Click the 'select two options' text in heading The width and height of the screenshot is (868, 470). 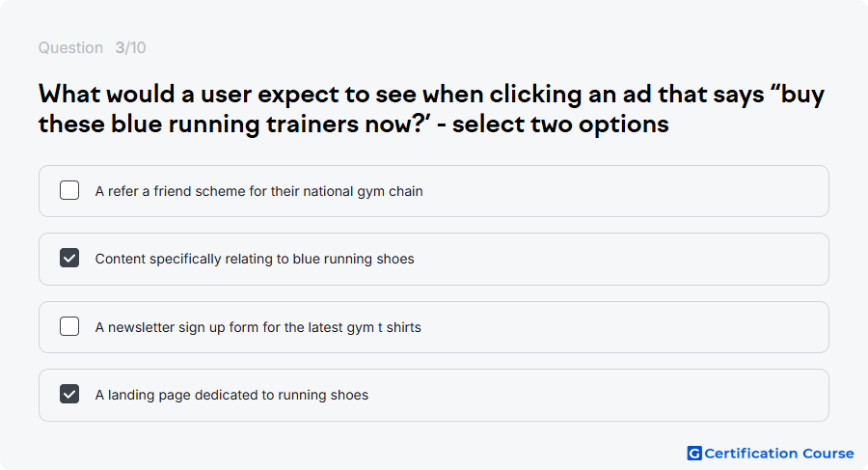[560, 124]
